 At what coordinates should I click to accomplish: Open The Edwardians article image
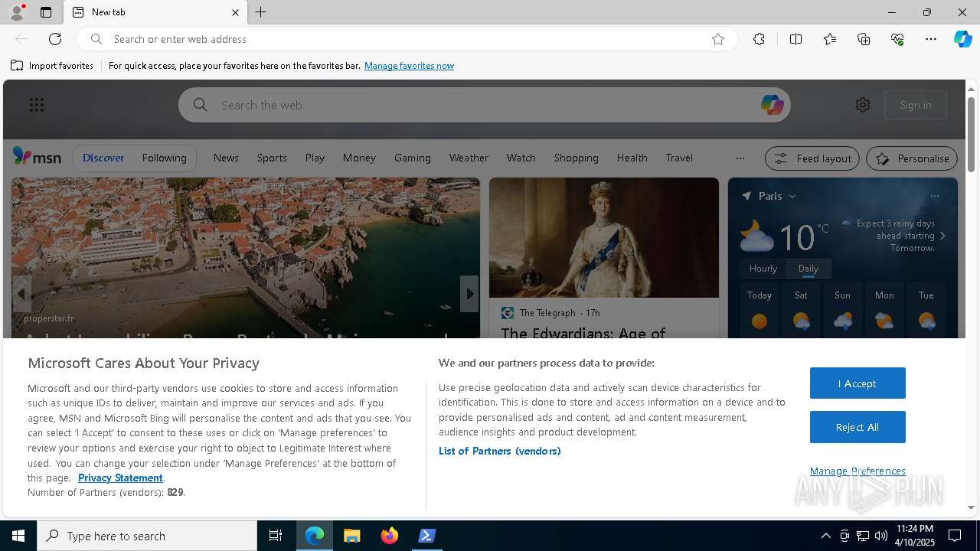604,237
